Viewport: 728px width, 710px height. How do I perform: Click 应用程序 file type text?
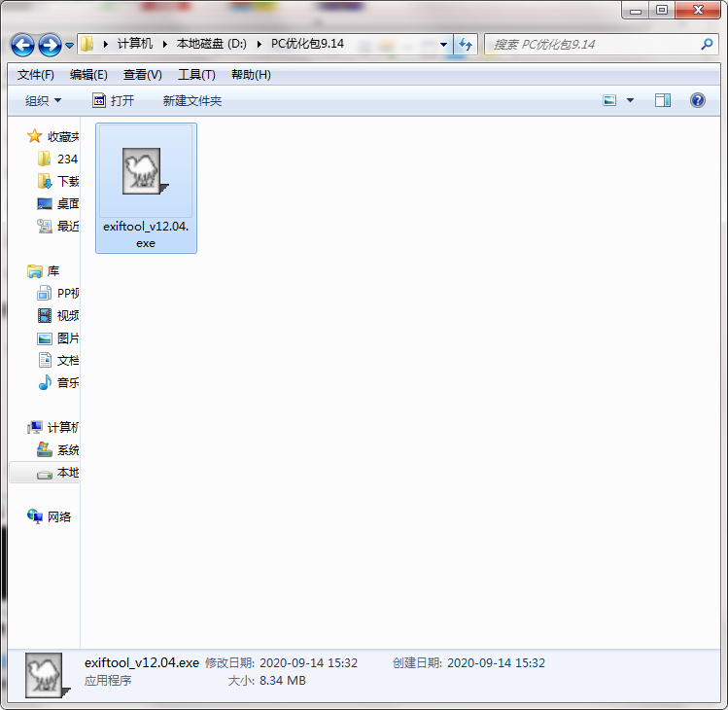108,681
